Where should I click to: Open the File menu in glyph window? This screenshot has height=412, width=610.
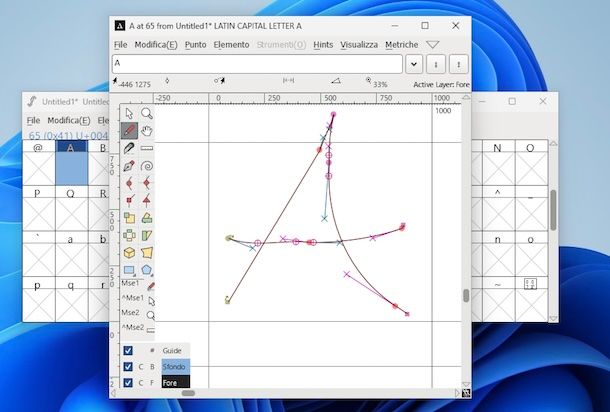click(x=121, y=45)
